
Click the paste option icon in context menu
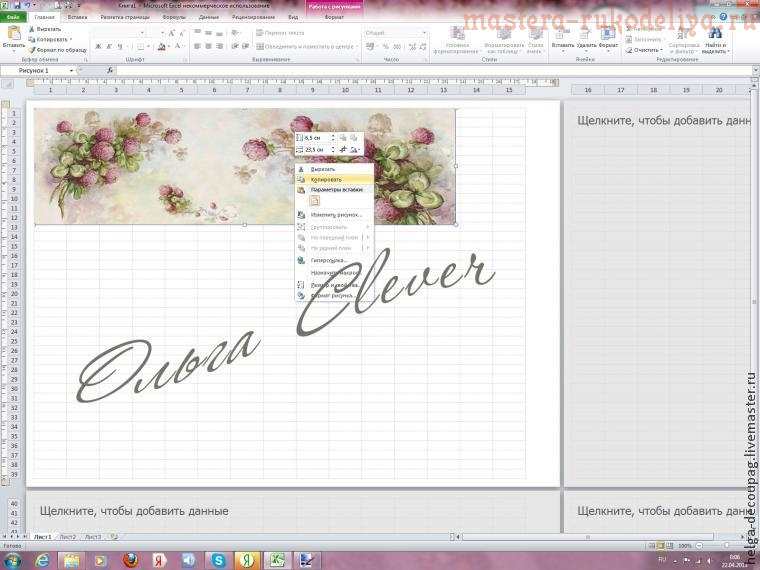point(315,201)
